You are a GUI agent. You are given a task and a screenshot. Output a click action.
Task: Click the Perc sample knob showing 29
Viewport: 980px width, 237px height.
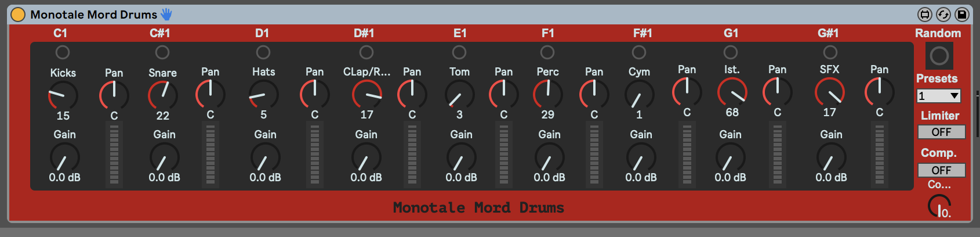547,94
